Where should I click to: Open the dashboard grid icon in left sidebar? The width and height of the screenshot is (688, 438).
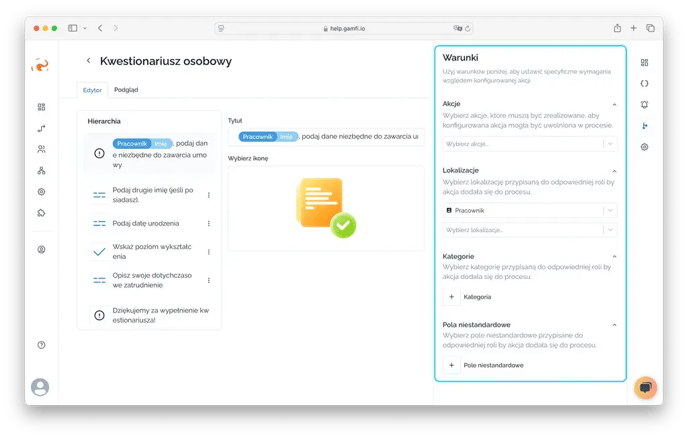click(x=41, y=107)
